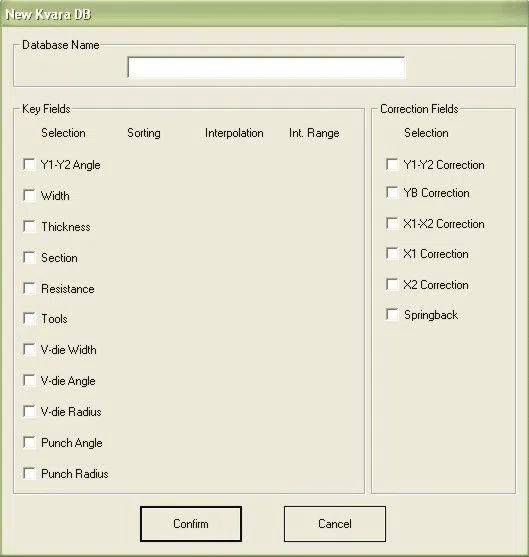The image size is (529, 557).
Task: Enable the V-die Angle checkbox
Action: coord(29,380)
